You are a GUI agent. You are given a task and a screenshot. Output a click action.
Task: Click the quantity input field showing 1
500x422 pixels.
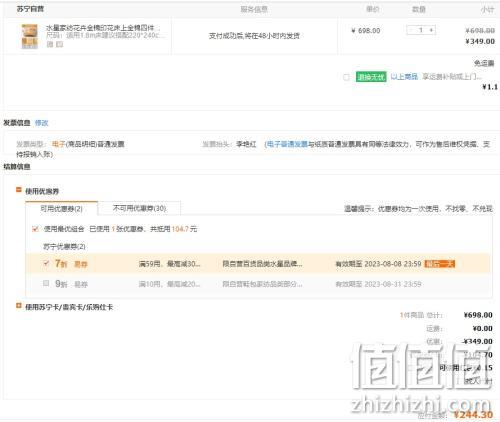421,30
